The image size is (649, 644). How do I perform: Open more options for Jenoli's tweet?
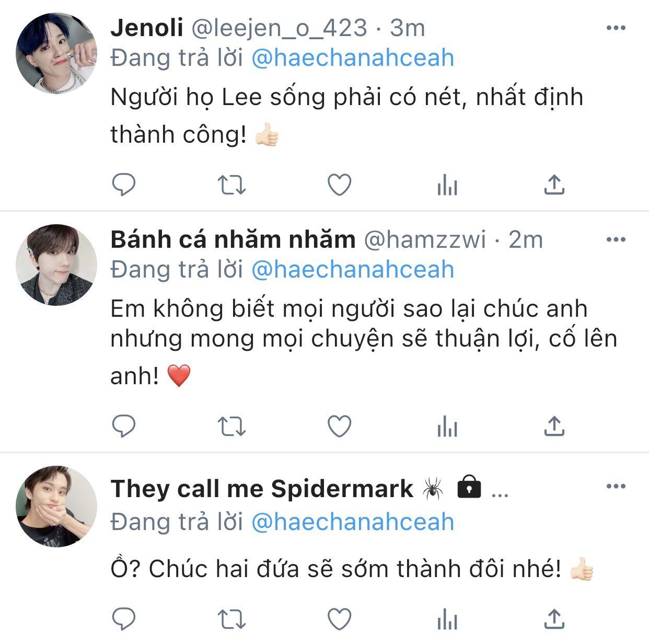pyautogui.click(x=616, y=28)
